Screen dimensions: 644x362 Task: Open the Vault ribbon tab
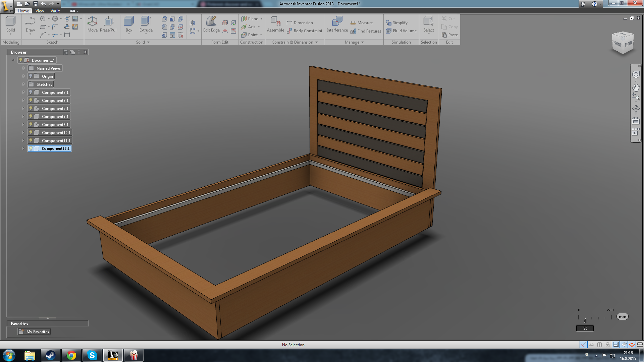point(55,11)
